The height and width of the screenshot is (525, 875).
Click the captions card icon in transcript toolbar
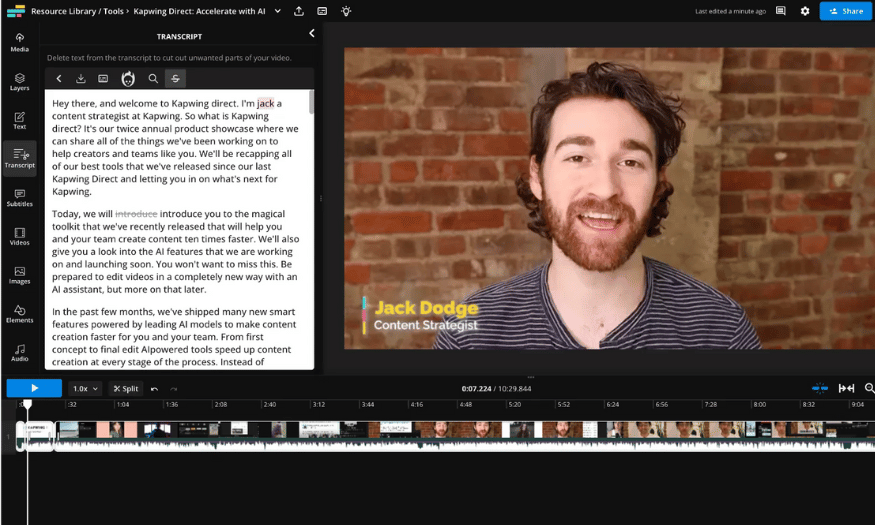click(x=103, y=79)
